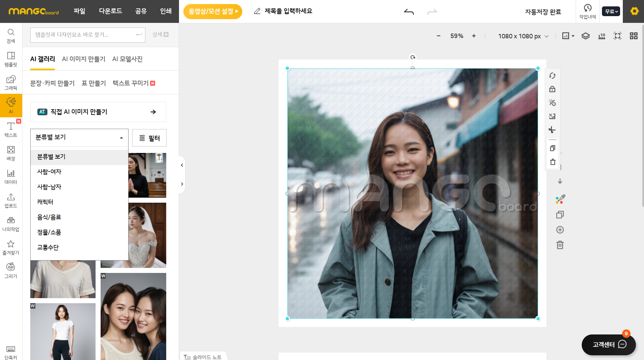Screen dimensions: 644x360
Task: Delete the current page
Action: [x=560, y=245]
